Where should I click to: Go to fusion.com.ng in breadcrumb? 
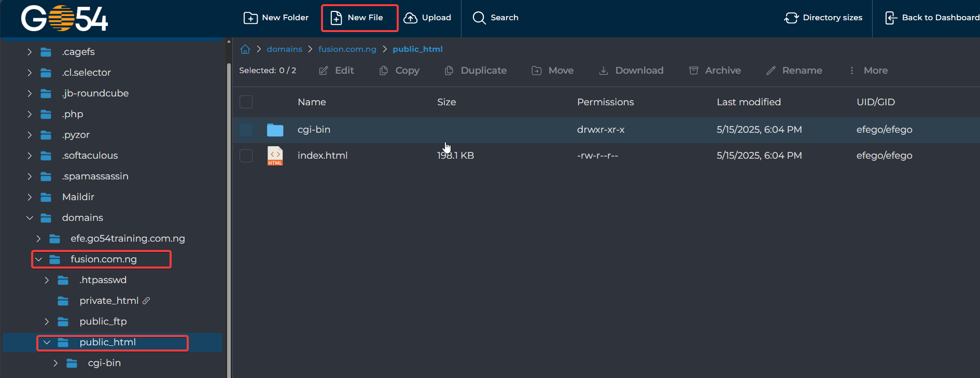click(x=347, y=49)
